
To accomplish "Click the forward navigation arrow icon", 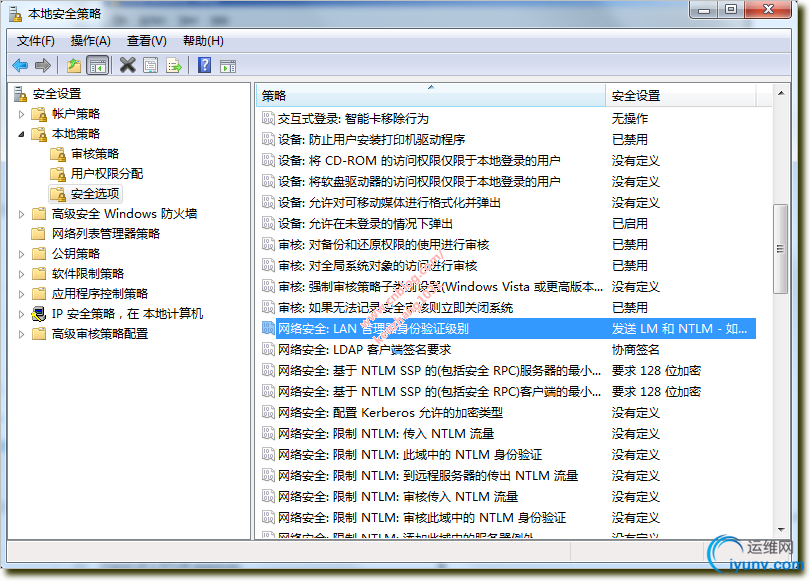I will pos(42,65).
